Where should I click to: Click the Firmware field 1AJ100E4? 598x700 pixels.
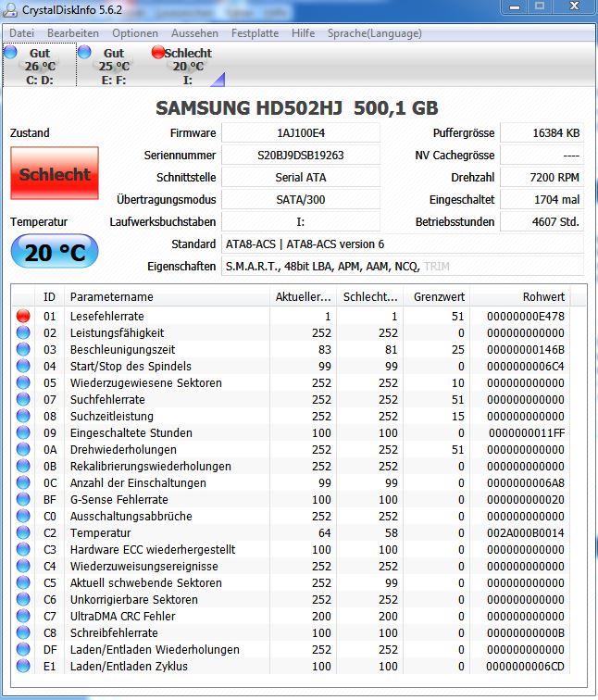301,133
